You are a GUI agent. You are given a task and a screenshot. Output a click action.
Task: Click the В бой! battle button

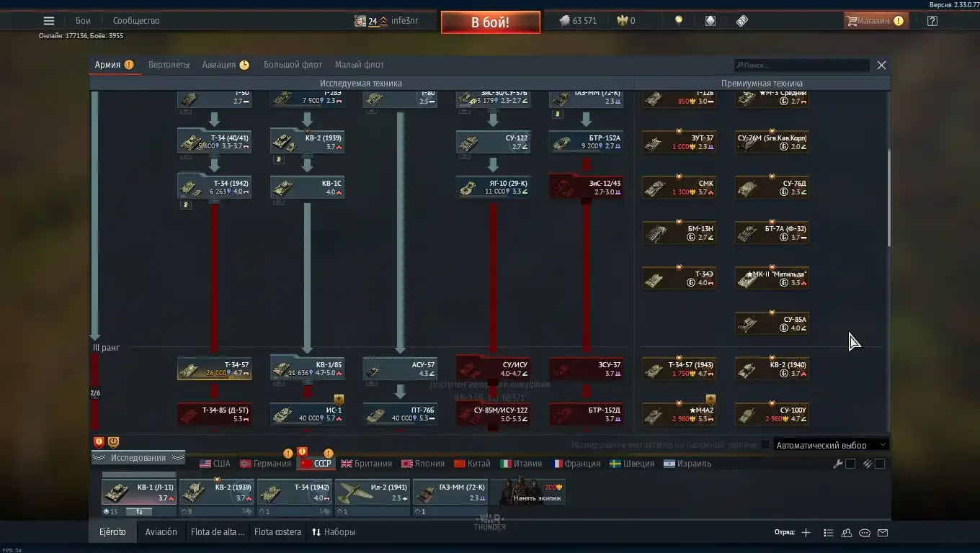(491, 22)
